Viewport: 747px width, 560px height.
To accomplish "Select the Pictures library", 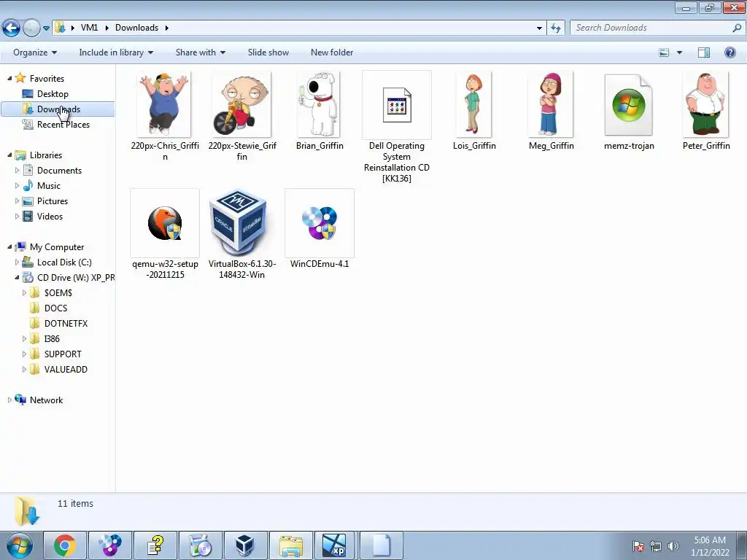I will (x=53, y=201).
